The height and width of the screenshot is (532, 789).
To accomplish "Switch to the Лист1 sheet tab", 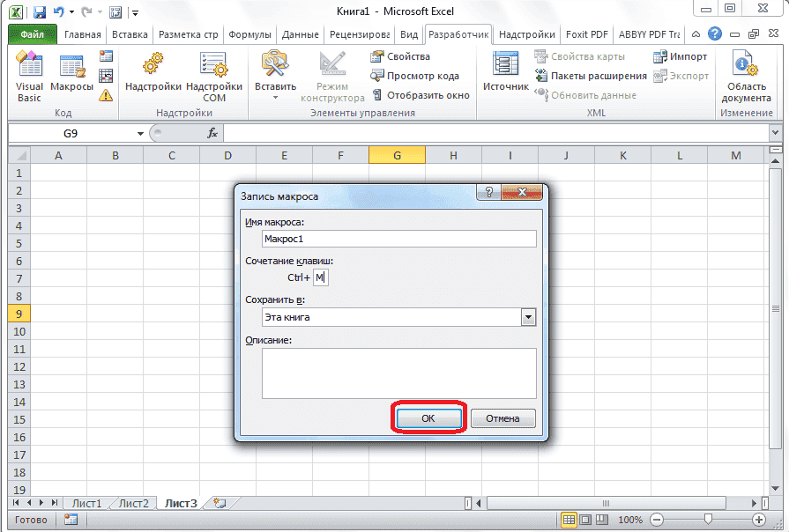I will point(86,503).
